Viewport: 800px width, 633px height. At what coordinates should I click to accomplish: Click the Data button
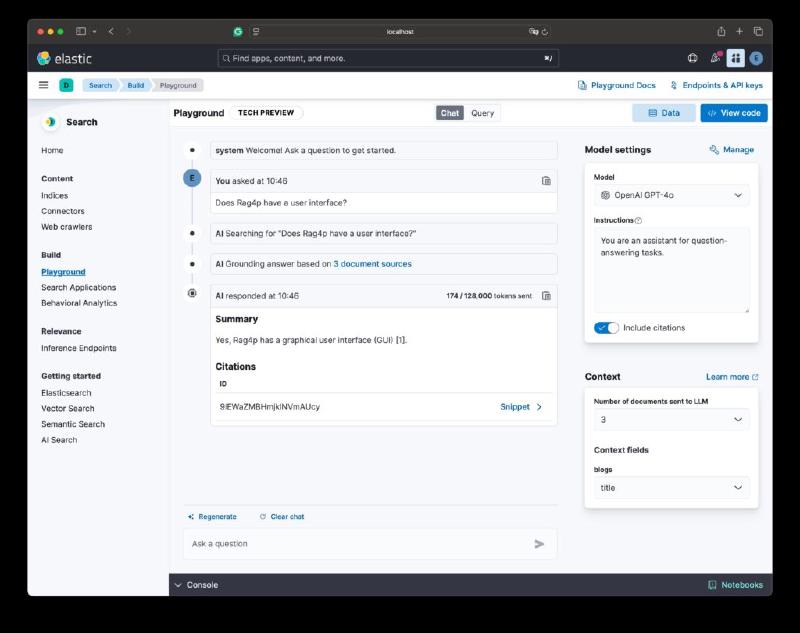[x=664, y=113]
